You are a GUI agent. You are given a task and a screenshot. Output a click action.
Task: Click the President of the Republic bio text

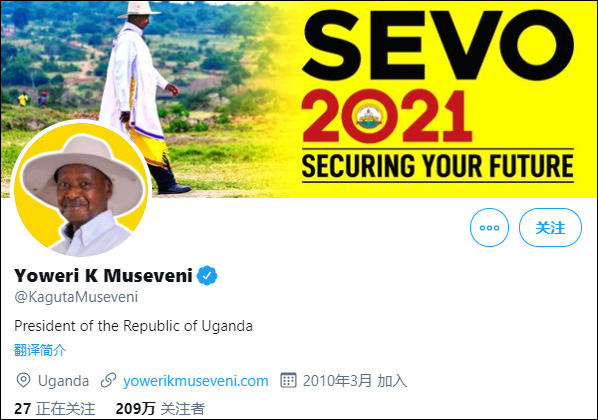[x=133, y=326]
